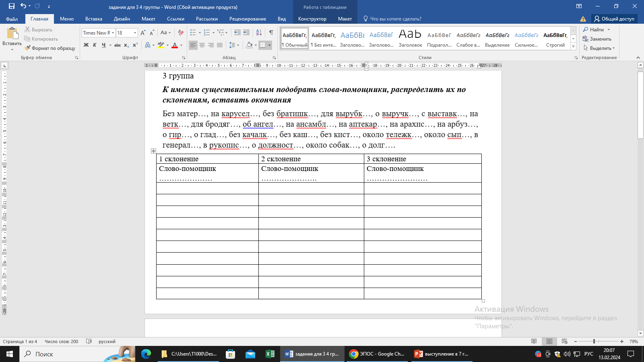Center-align text in the paragraph group
644x362 pixels.
[202, 45]
